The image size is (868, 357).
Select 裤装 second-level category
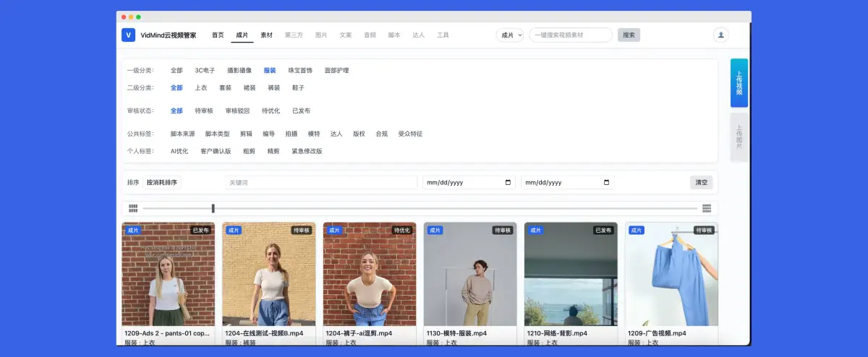(274, 87)
